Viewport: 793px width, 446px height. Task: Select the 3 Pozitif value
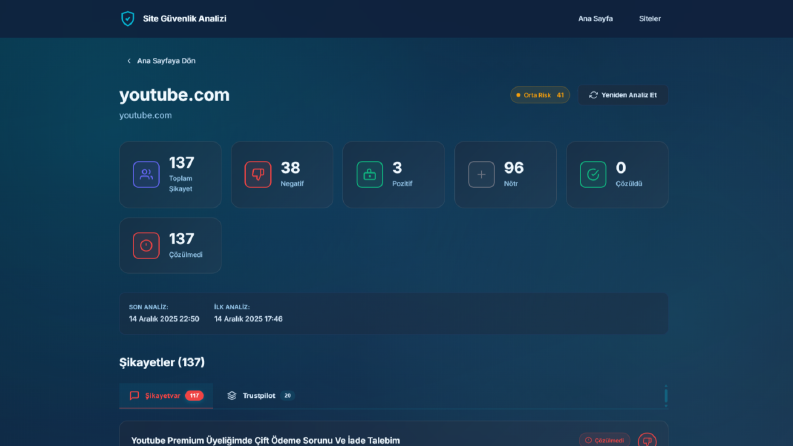[398, 168]
